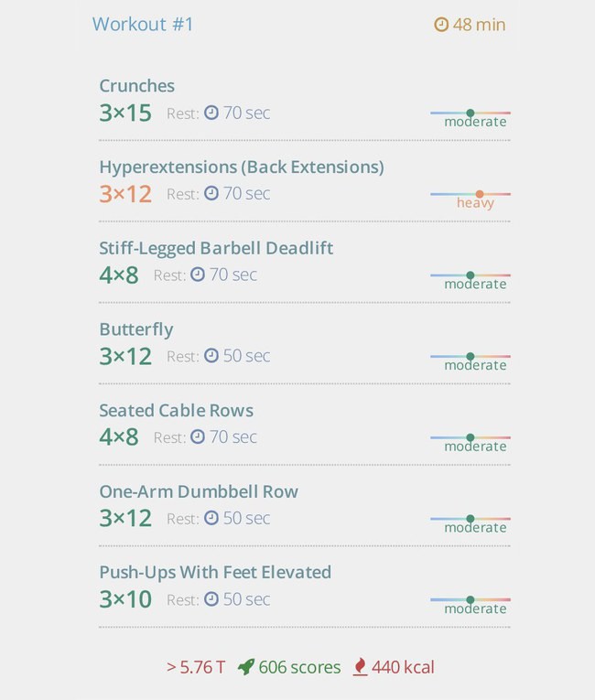Click the 3×12 sets for One-Arm Dumbbell Row
The width and height of the screenshot is (595, 700).
[x=125, y=518]
